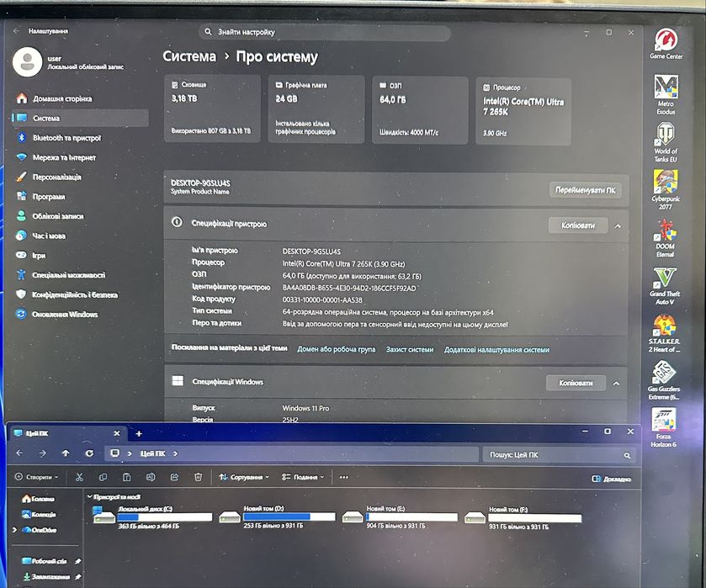Click Перейменувати ПК button
This screenshot has height=588, width=706.
586,190
